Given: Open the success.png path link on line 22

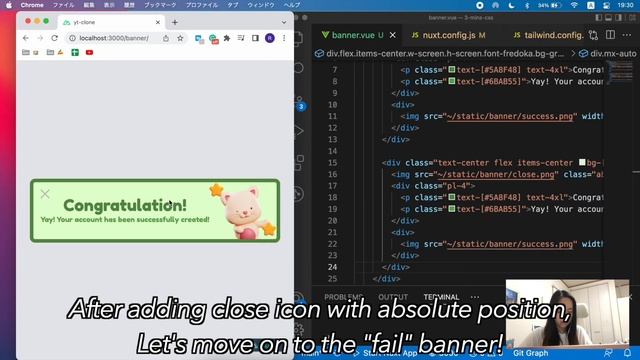Looking at the screenshot, I should (x=510, y=244).
